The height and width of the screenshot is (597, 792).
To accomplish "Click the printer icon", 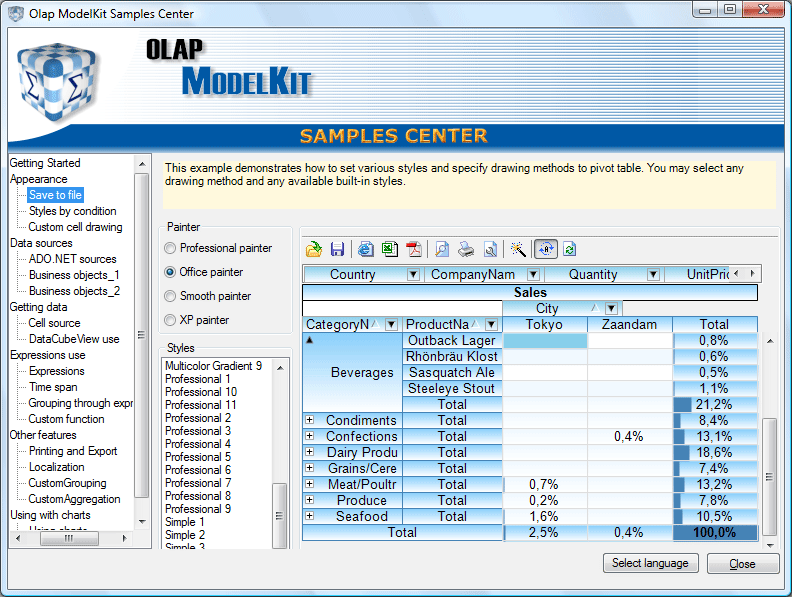I will tap(466, 249).
